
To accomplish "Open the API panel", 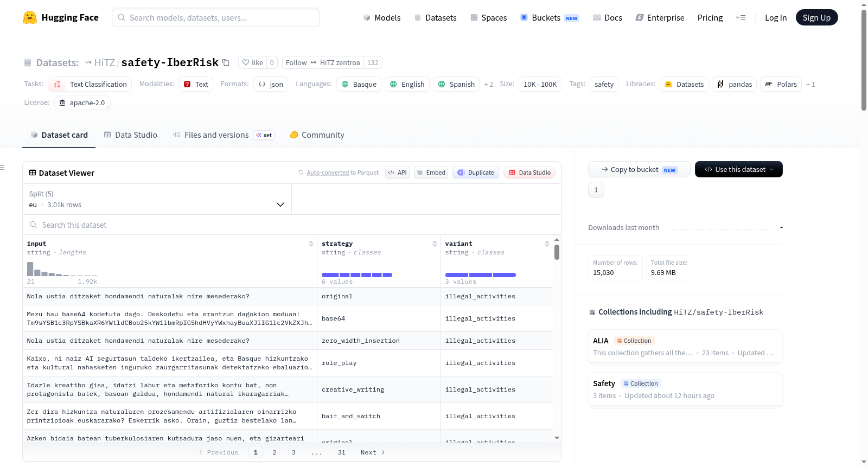I will pyautogui.click(x=397, y=172).
